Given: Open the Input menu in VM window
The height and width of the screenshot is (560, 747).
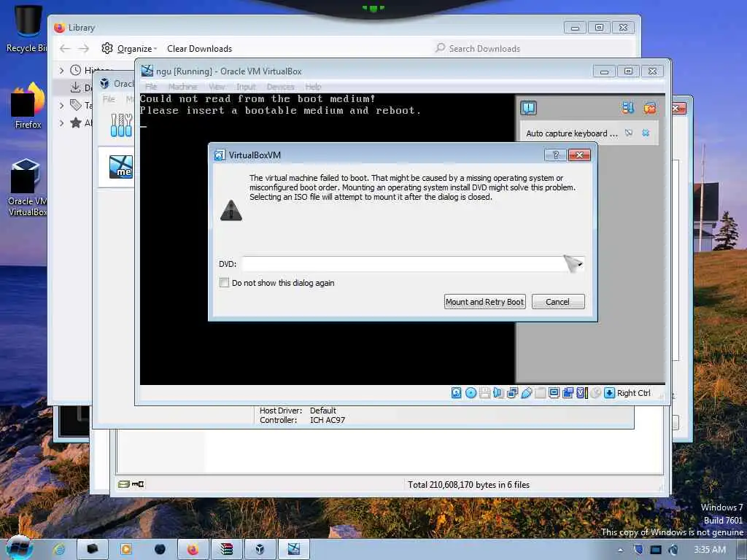Looking at the screenshot, I should pyautogui.click(x=246, y=87).
